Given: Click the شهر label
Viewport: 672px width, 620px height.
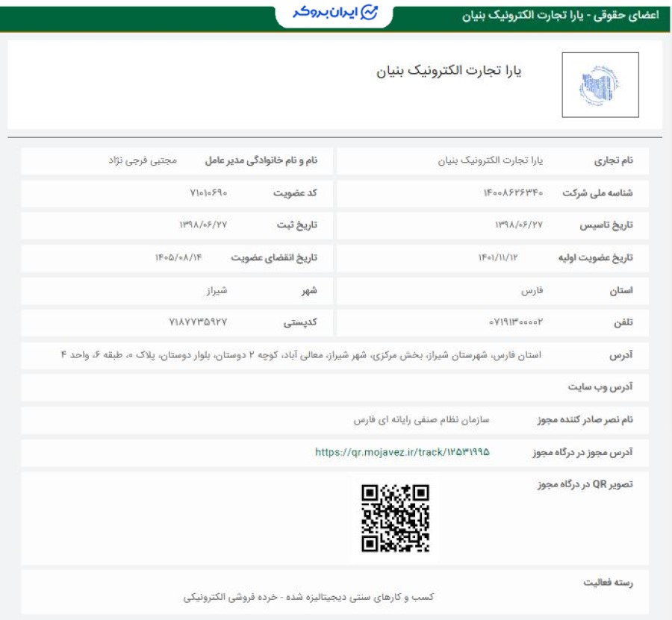Looking at the screenshot, I should (309, 291).
